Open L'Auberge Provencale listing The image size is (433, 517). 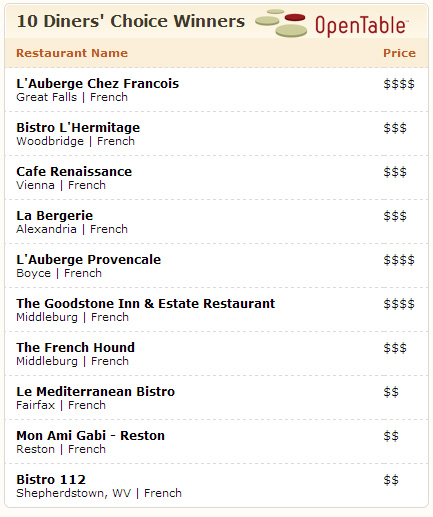coord(88,260)
